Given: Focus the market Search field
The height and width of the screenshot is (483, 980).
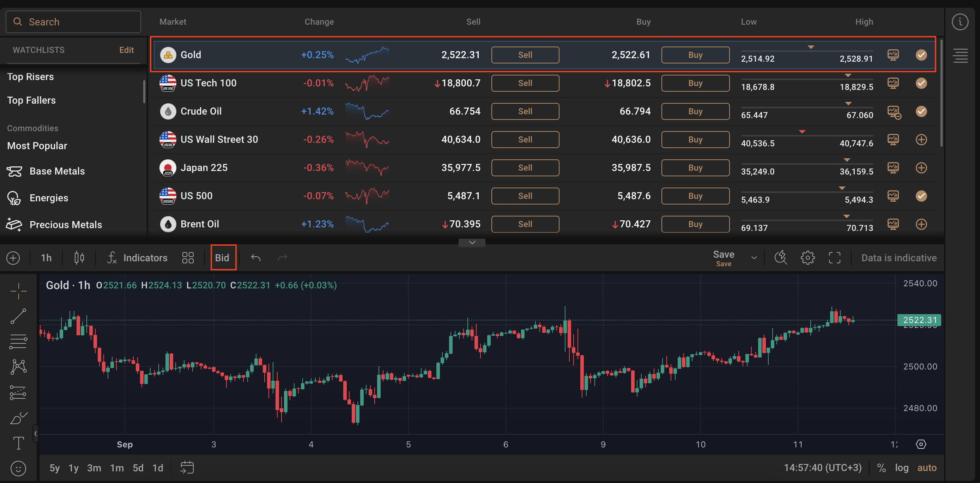Looking at the screenshot, I should (73, 22).
